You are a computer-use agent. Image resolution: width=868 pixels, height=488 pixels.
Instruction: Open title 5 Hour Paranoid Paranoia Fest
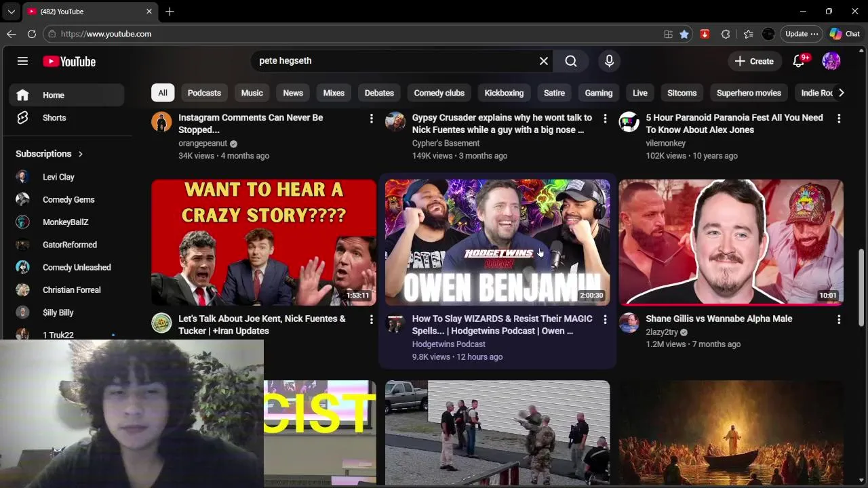point(734,123)
